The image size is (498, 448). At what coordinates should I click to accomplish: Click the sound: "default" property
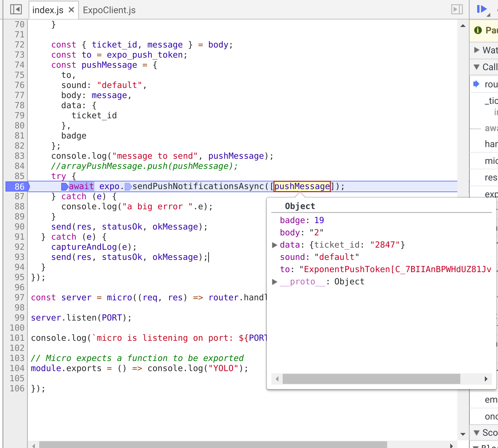click(319, 257)
